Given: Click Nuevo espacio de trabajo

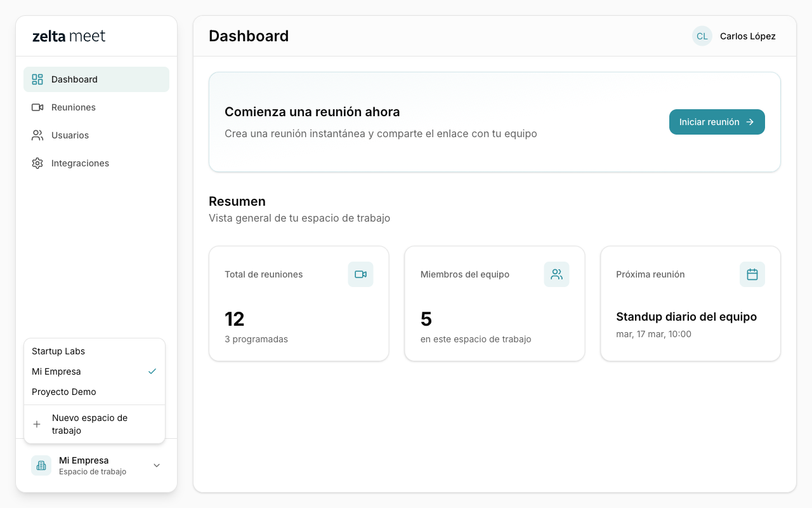Looking at the screenshot, I should tap(89, 424).
